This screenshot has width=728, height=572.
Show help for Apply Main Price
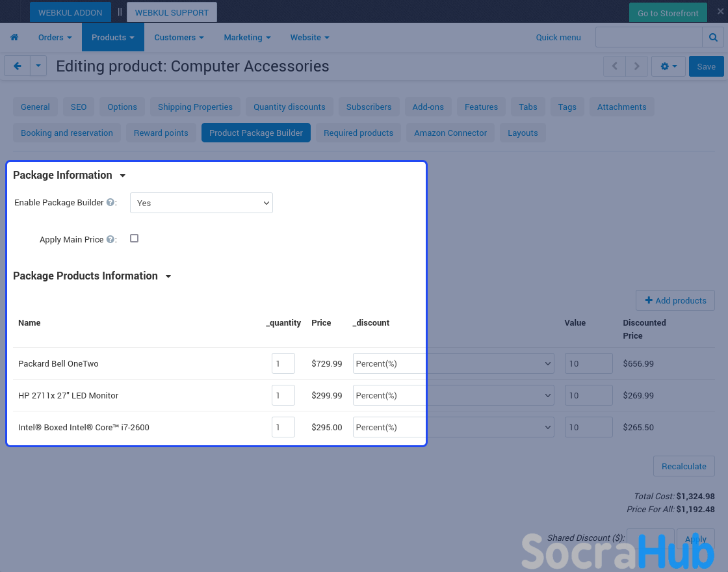[x=110, y=240]
